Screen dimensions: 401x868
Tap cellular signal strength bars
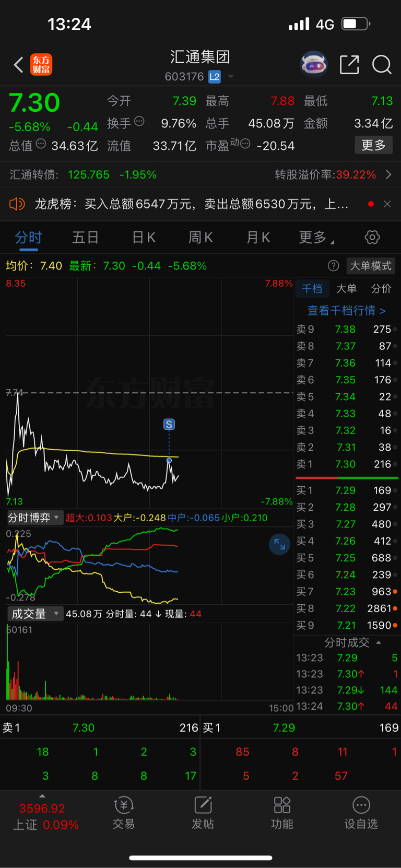[299, 24]
